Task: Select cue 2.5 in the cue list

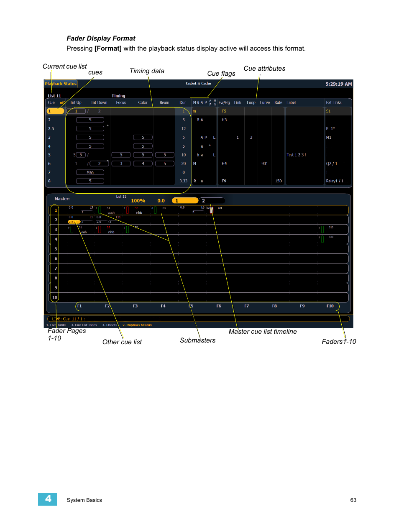Action: point(51,129)
